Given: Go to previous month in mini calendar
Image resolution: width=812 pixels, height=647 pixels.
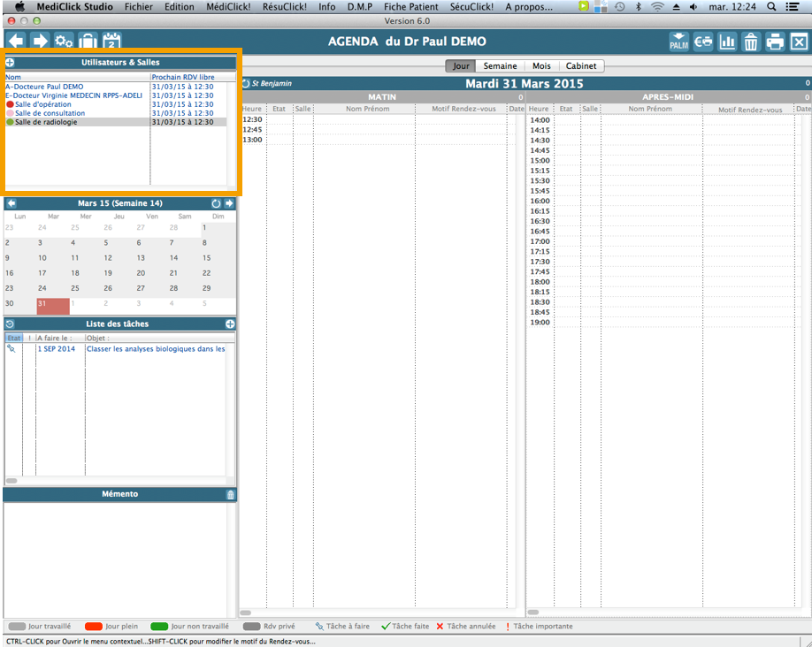Looking at the screenshot, I should click(11, 203).
